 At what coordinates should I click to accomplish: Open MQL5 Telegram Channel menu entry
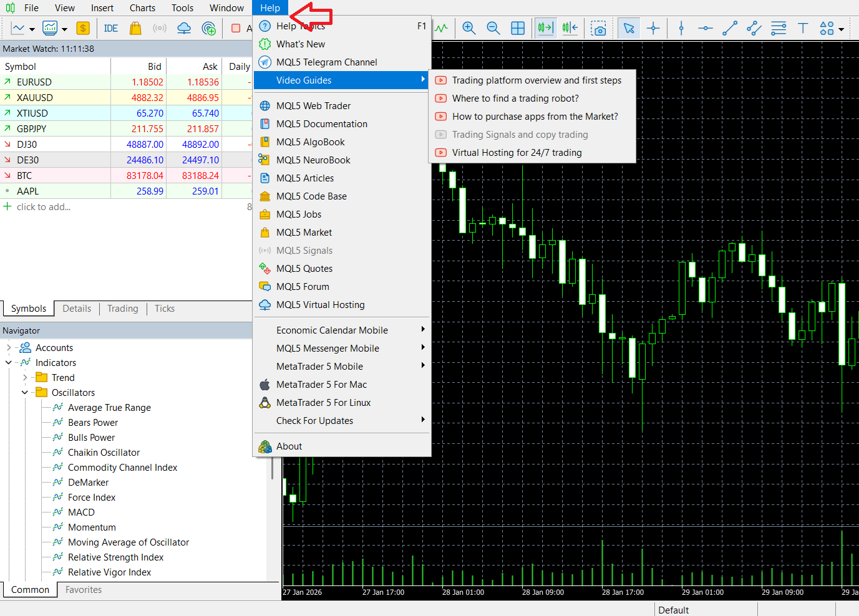(x=342, y=62)
